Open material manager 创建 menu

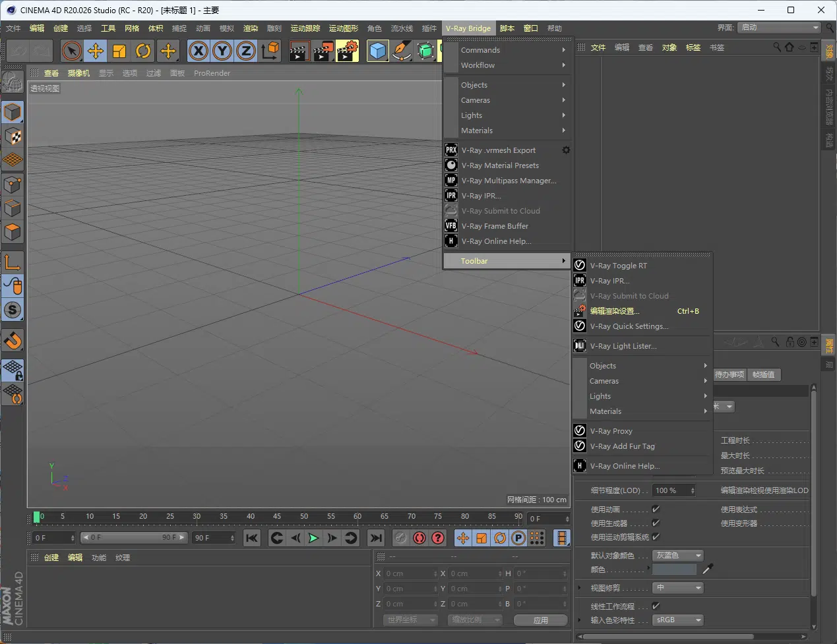pyautogui.click(x=51, y=558)
